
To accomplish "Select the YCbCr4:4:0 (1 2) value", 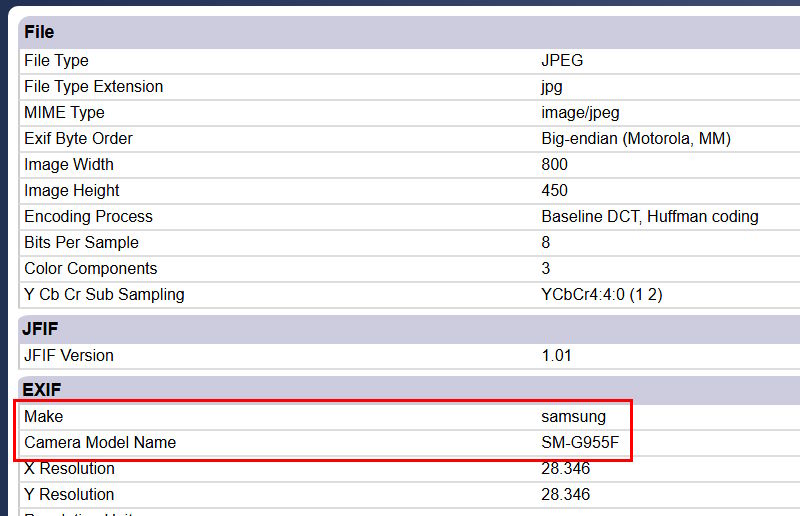I will click(x=602, y=294).
